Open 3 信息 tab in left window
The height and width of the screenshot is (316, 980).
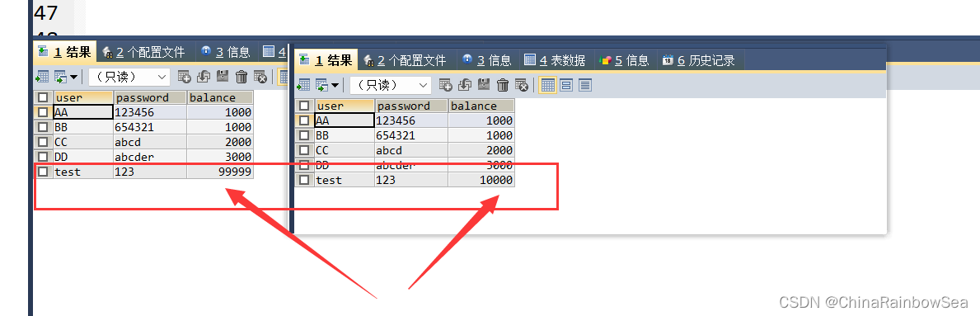(225, 53)
